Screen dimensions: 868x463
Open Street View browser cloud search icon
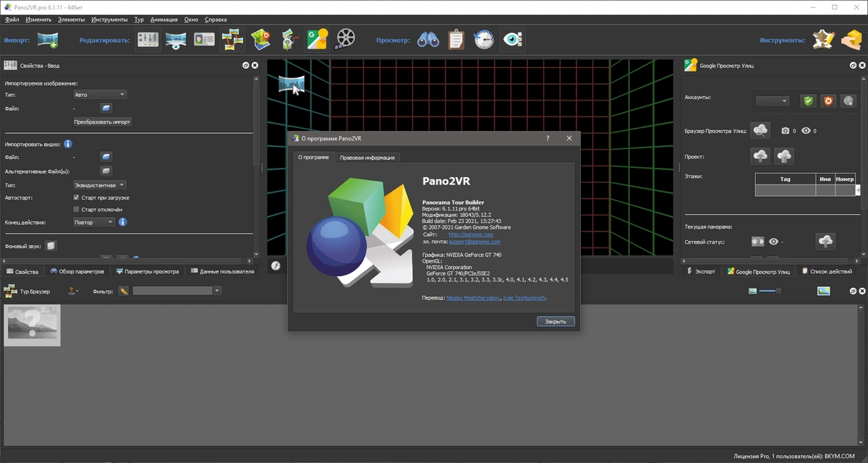pos(760,130)
